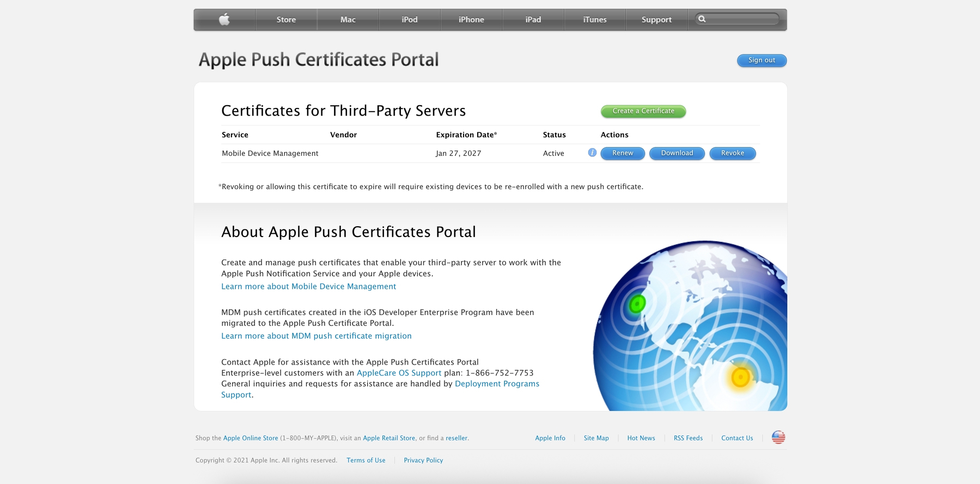Open the Store navigation tab
The height and width of the screenshot is (484, 980).
tap(286, 20)
